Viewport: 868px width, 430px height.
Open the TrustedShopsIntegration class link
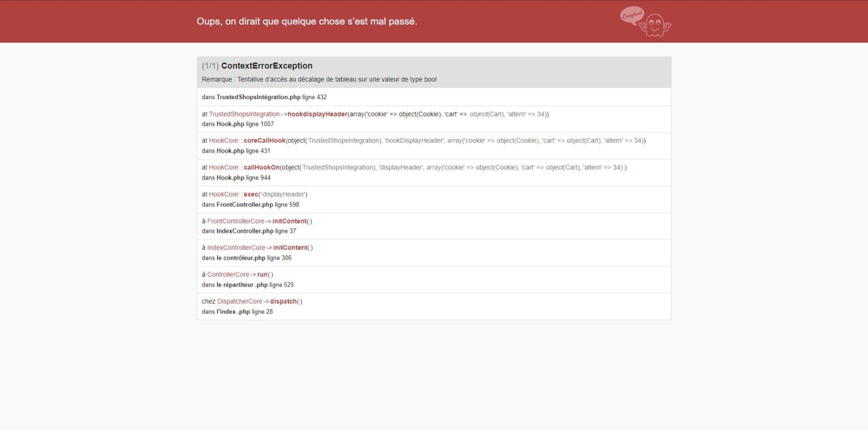(244, 114)
